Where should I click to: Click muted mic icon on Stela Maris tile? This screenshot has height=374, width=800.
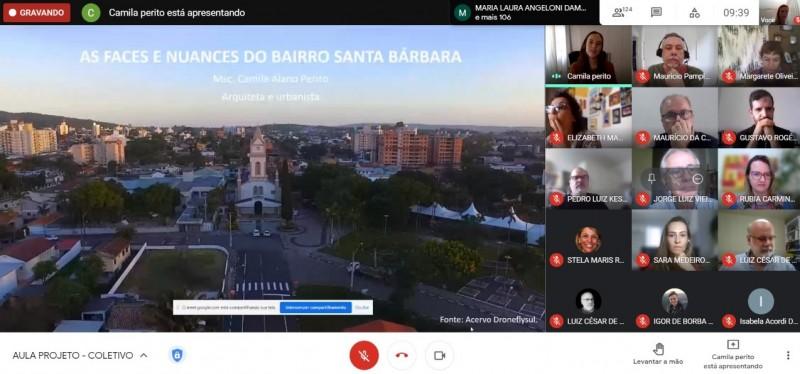tap(557, 260)
